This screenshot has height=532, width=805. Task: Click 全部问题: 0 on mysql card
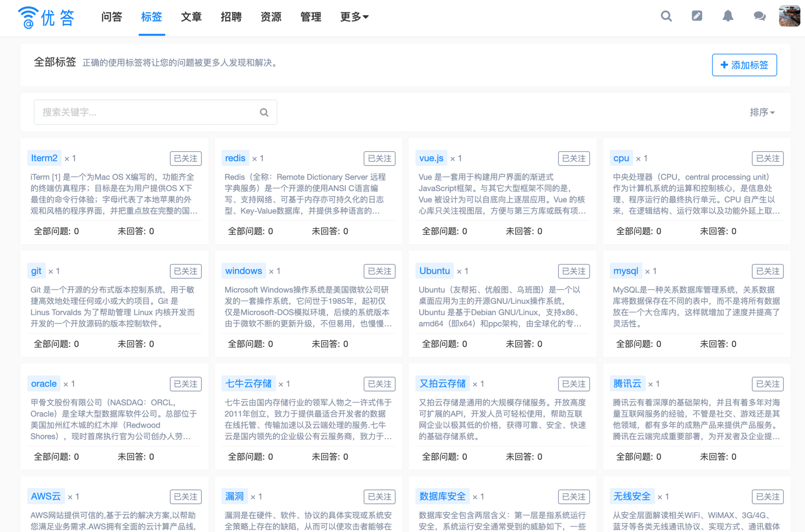click(x=639, y=344)
